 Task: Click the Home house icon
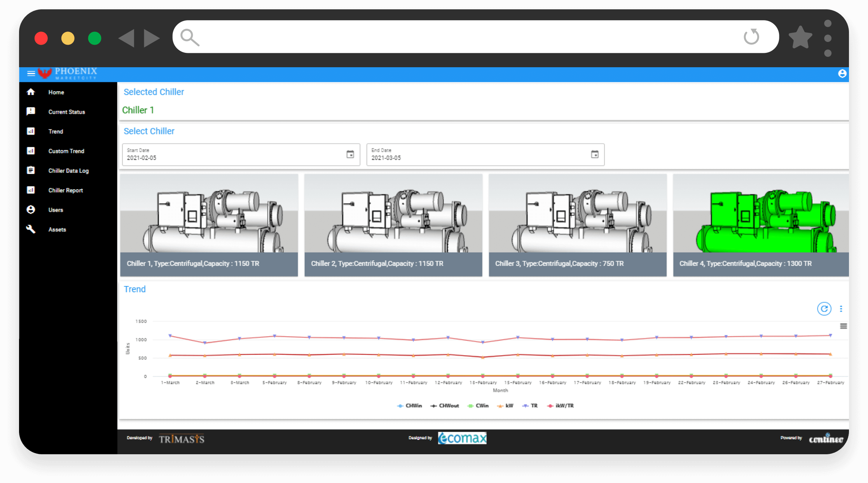(31, 92)
